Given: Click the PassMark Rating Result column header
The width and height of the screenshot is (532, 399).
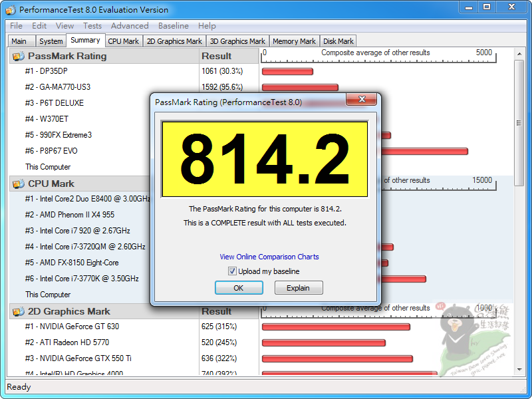Looking at the screenshot, I should point(229,56).
